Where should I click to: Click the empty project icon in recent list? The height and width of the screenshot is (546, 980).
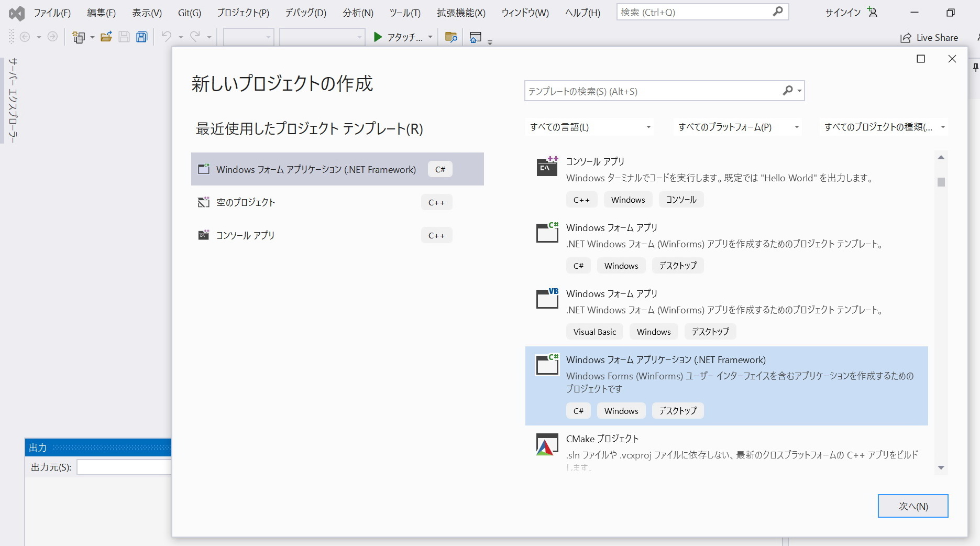203,202
